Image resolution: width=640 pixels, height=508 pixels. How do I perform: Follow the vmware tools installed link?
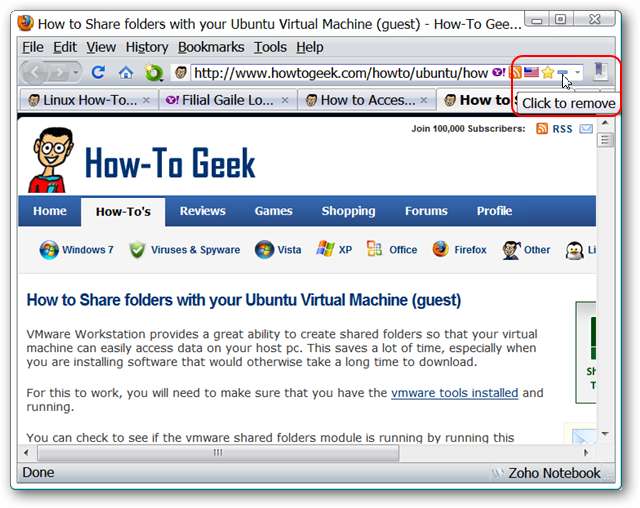tap(455, 393)
